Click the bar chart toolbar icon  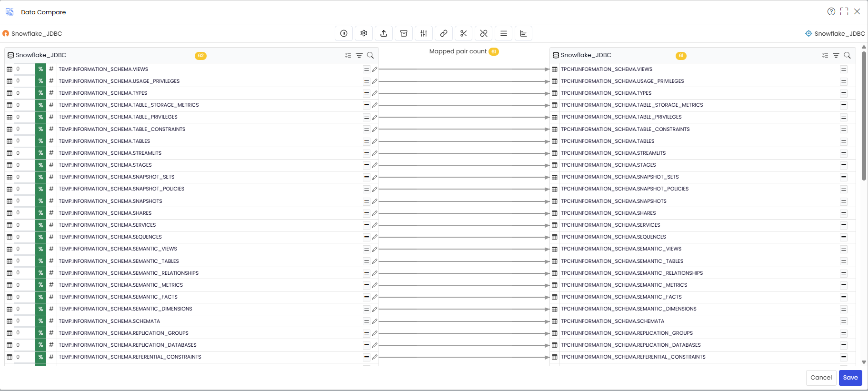tap(524, 33)
